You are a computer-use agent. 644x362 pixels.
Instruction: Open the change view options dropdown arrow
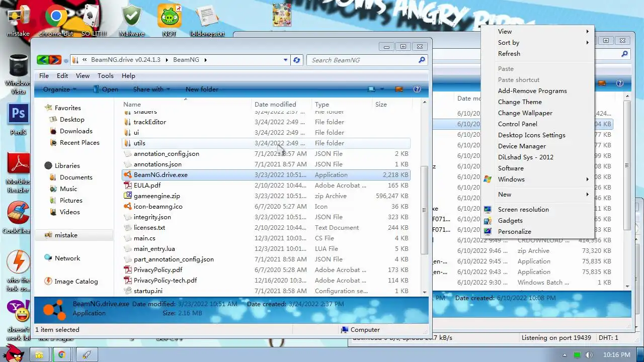pos(382,89)
